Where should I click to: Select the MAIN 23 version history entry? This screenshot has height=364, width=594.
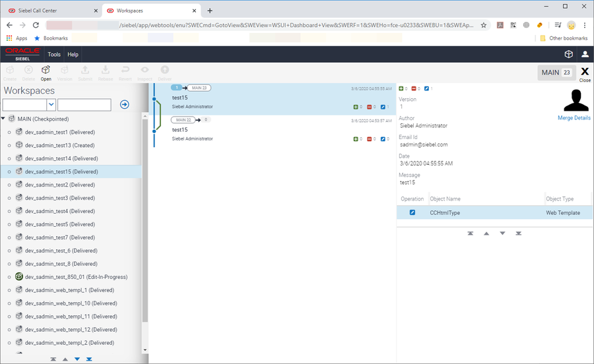(273, 99)
